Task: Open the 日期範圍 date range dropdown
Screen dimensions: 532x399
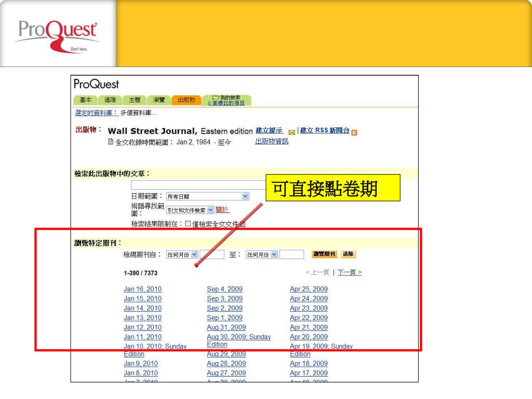Action: click(x=208, y=196)
